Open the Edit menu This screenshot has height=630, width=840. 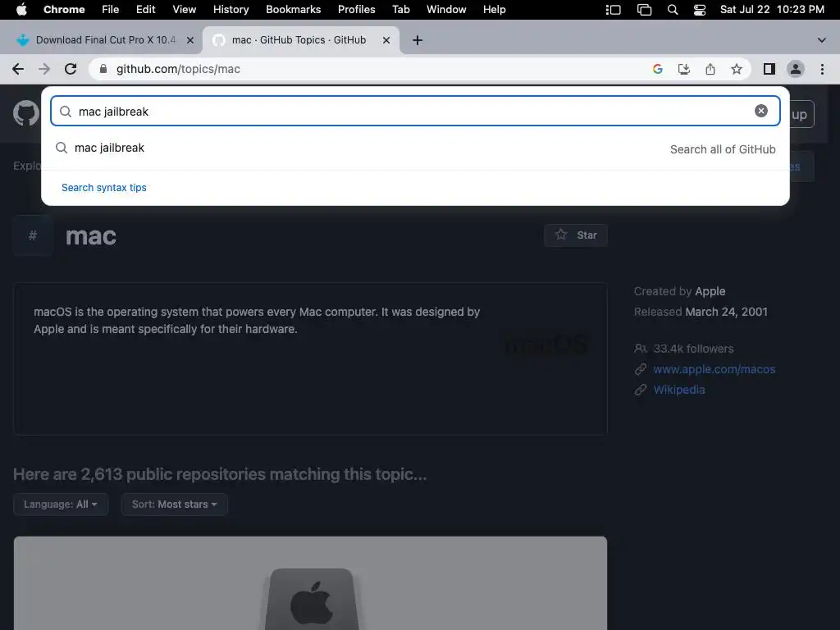click(145, 10)
